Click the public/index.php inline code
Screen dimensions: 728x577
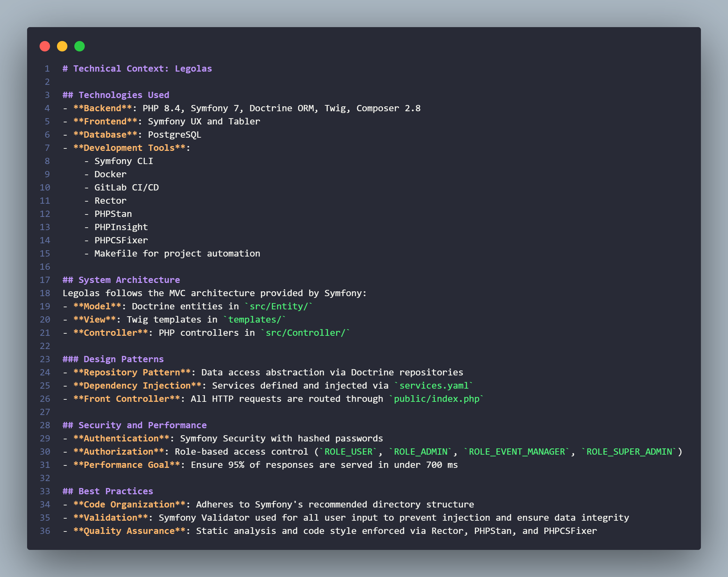(x=436, y=399)
